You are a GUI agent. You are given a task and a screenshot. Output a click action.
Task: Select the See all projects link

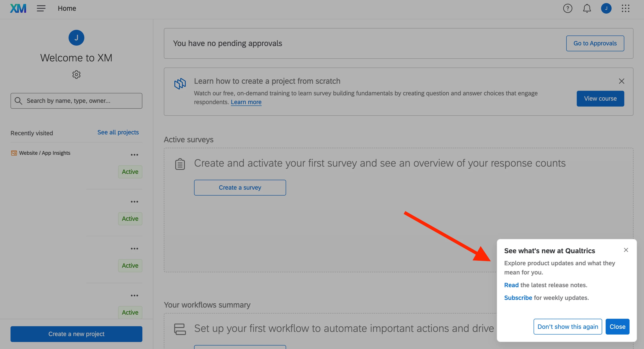pos(118,132)
